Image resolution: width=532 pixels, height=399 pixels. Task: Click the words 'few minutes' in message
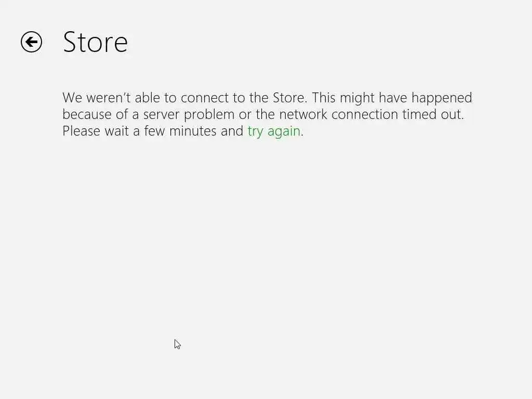[180, 131]
